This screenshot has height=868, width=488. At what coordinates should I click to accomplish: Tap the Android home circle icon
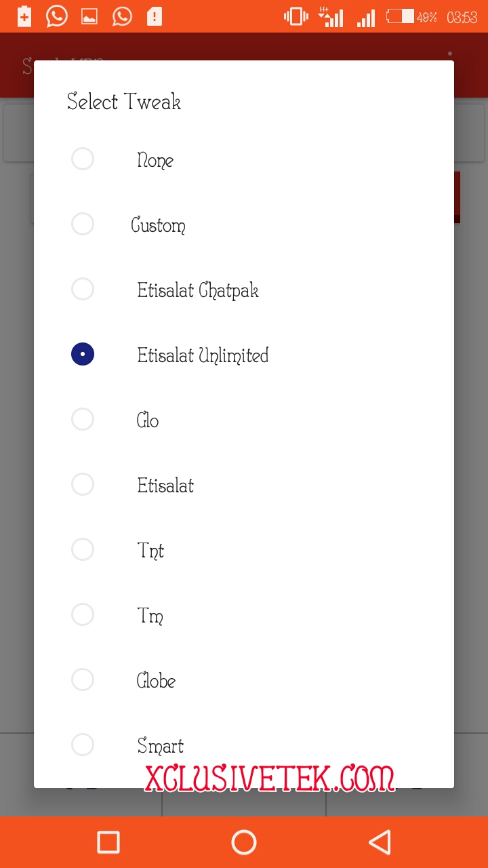(244, 842)
